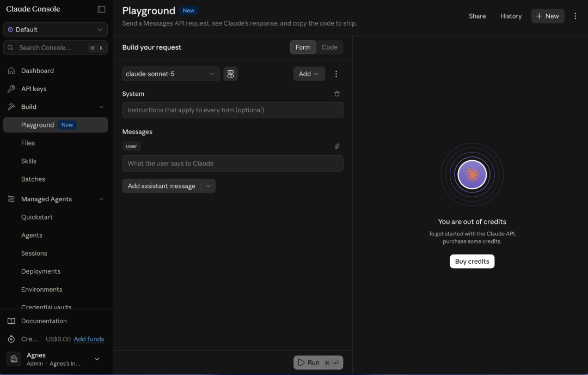Collapse the sidebar using the panel icon
Image resolution: width=588 pixels, height=375 pixels.
101,9
